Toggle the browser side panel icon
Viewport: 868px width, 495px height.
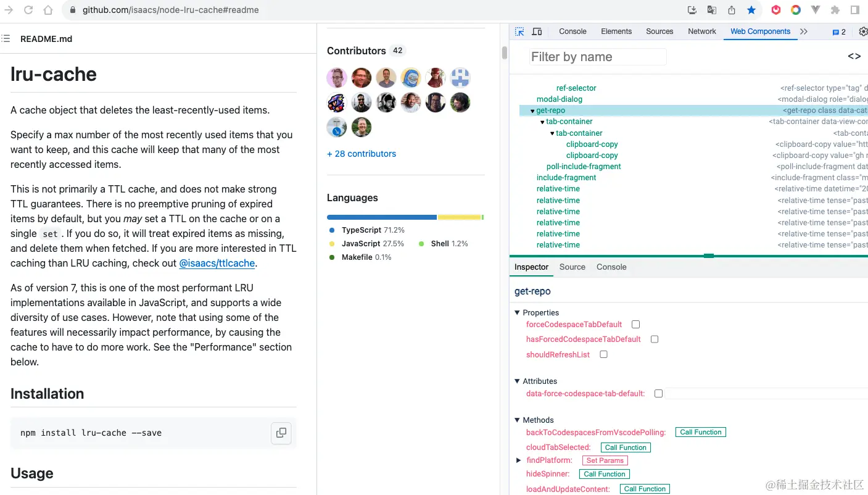point(855,10)
